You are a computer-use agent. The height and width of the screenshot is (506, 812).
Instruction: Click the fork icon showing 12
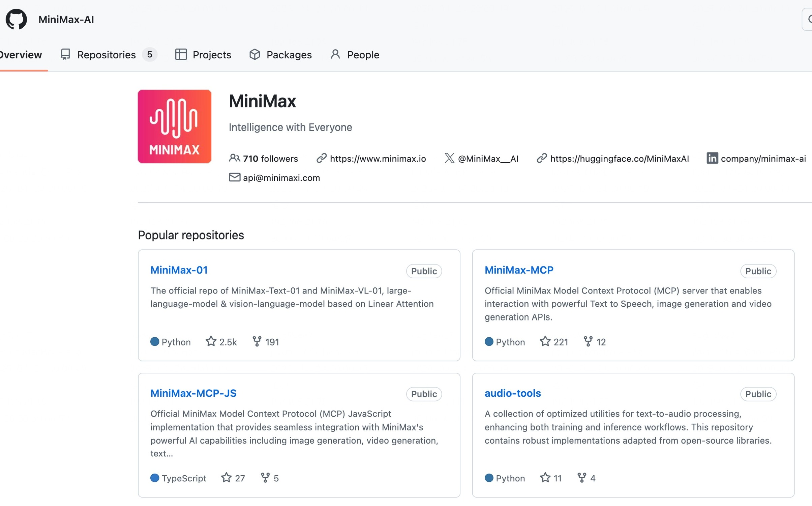click(588, 341)
